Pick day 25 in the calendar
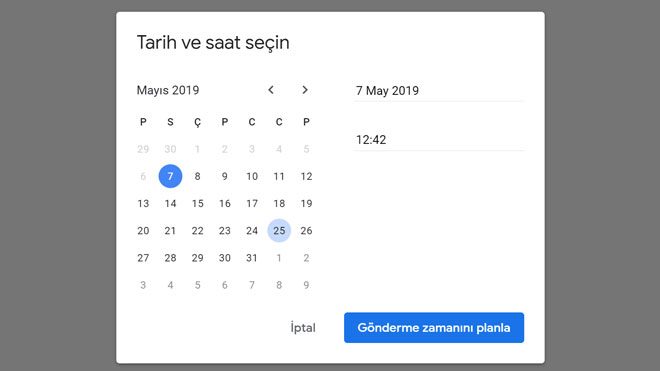 (x=279, y=230)
